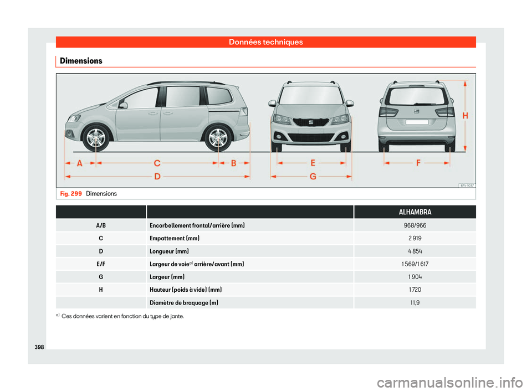Image resolution: width=532 pixels, height=392 pixels.
Task: Click the 'Dimensions' section heading
Action: coord(81,61)
